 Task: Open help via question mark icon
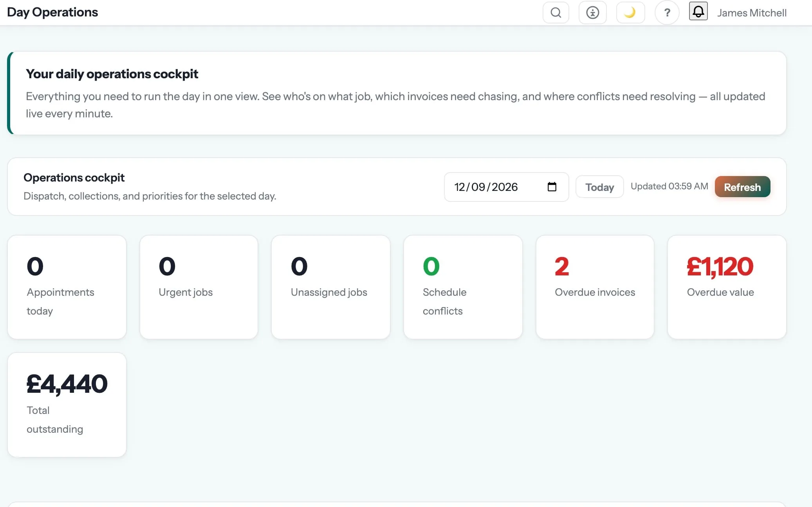coord(667,13)
